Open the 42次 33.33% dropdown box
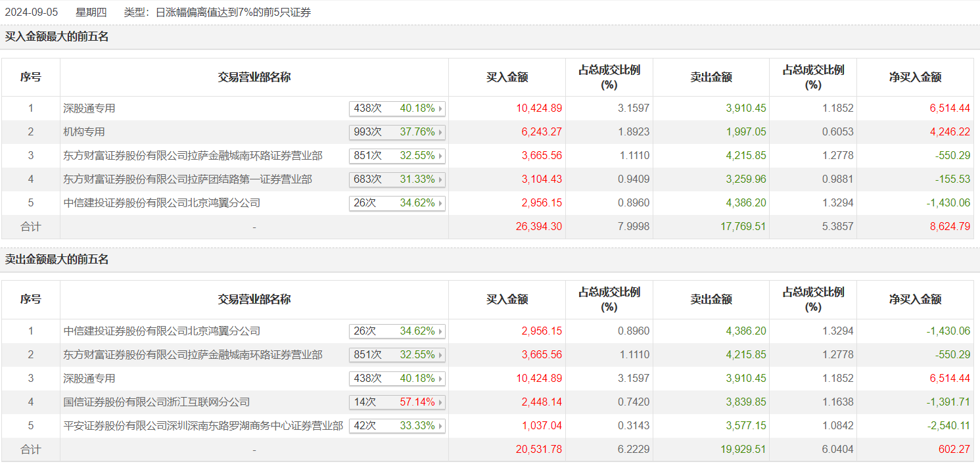Image resolution: width=980 pixels, height=468 pixels. pyautogui.click(x=397, y=426)
